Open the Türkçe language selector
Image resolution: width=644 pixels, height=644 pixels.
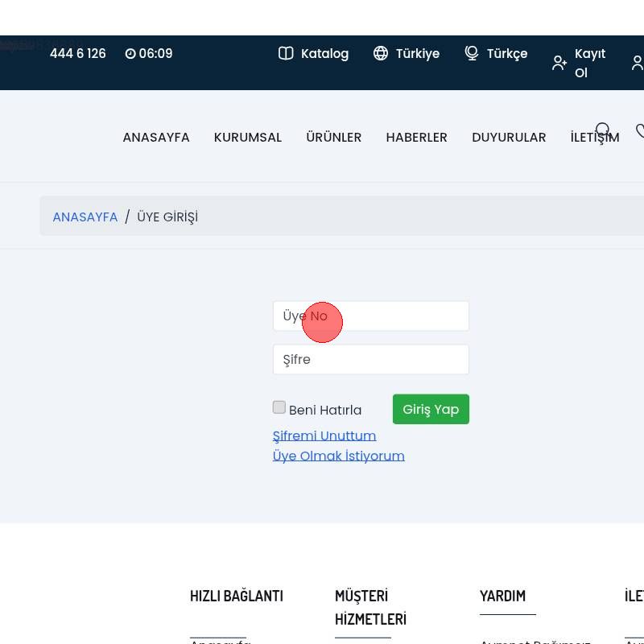pyautogui.click(x=506, y=54)
